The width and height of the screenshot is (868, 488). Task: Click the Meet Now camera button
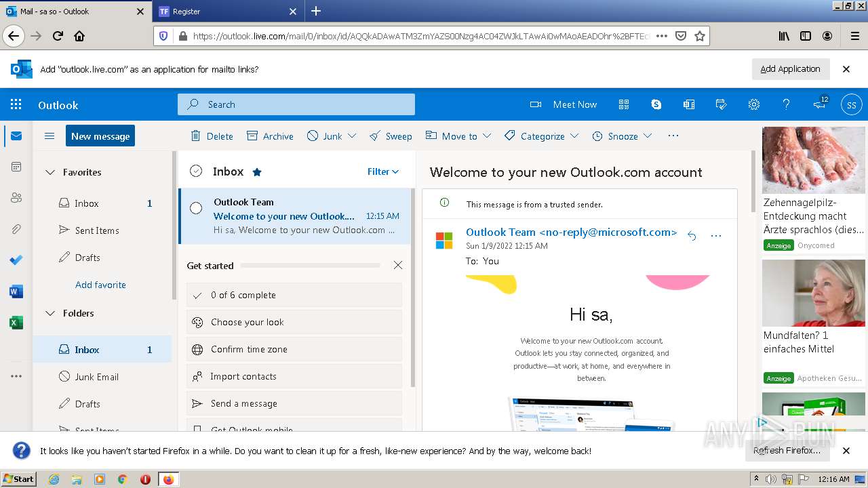tap(564, 104)
